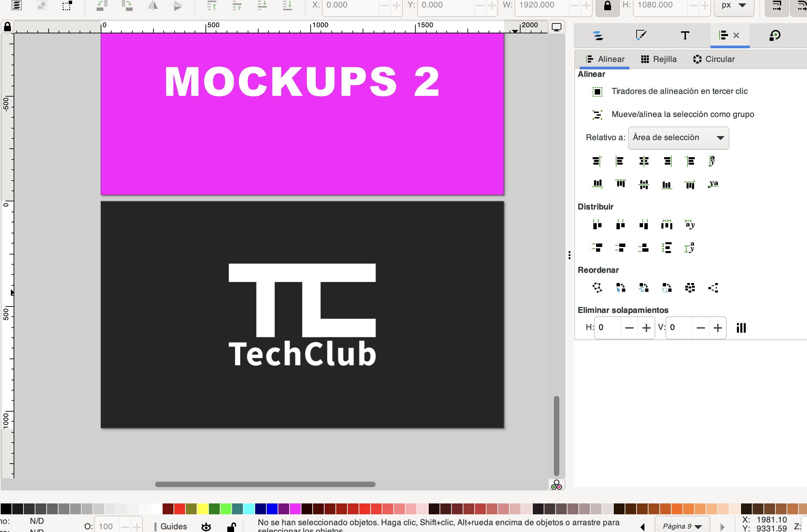Switch to the Circular tab
807x532 pixels.
pyautogui.click(x=714, y=59)
